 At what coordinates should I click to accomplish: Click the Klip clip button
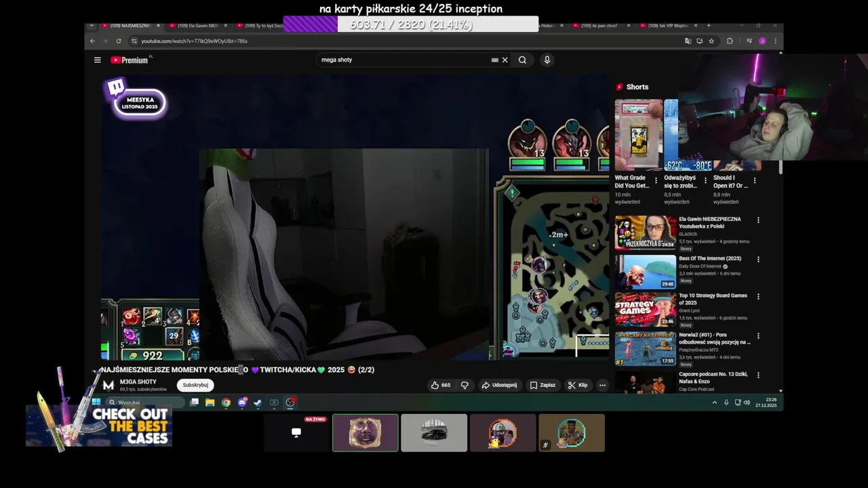pos(578,385)
